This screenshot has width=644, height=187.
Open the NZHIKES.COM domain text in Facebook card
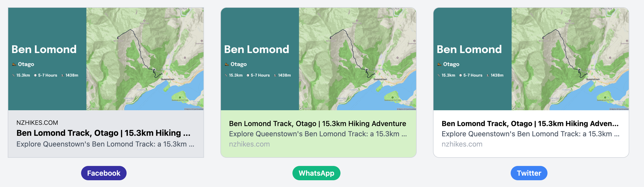(37, 122)
